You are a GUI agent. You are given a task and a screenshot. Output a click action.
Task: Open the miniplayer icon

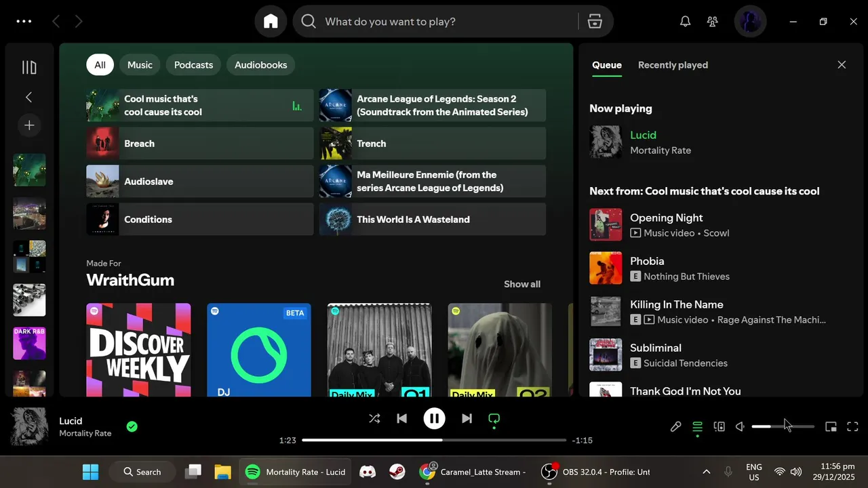[x=831, y=426]
